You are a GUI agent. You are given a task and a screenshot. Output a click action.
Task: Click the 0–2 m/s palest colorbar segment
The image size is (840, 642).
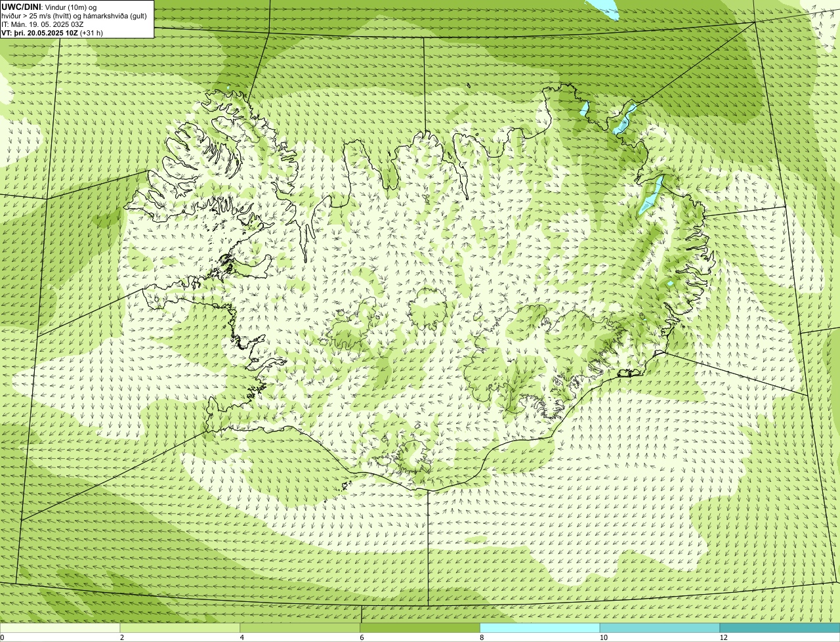coord(60,628)
